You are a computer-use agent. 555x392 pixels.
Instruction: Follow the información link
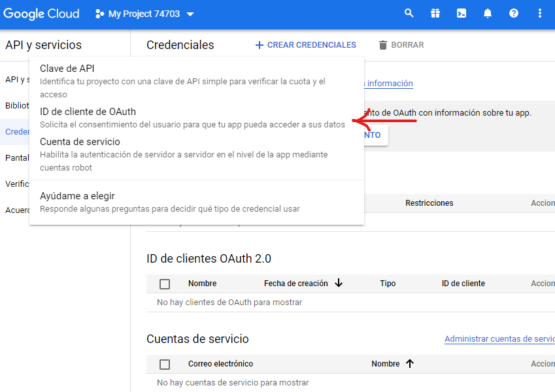pos(390,84)
